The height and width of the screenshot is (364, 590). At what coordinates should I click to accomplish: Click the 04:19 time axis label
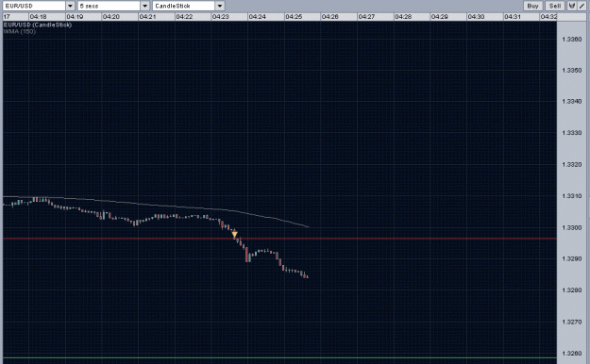coord(75,17)
